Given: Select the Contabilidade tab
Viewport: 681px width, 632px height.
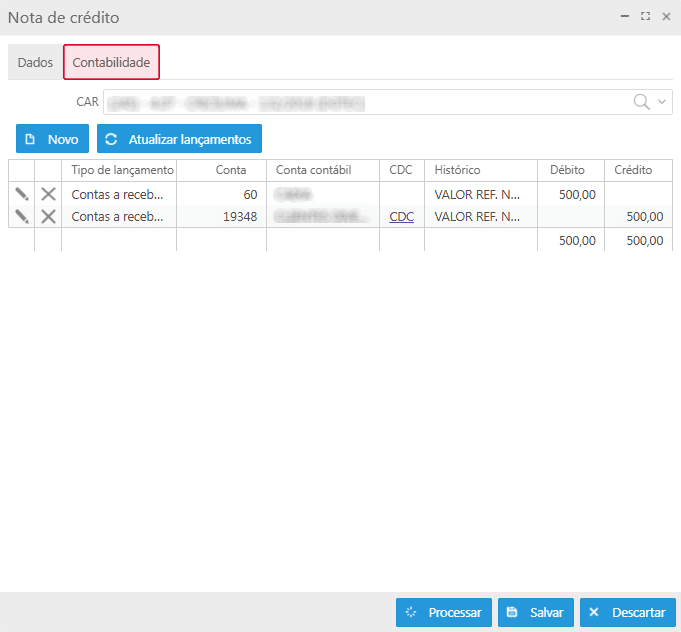Looking at the screenshot, I should tap(111, 62).
